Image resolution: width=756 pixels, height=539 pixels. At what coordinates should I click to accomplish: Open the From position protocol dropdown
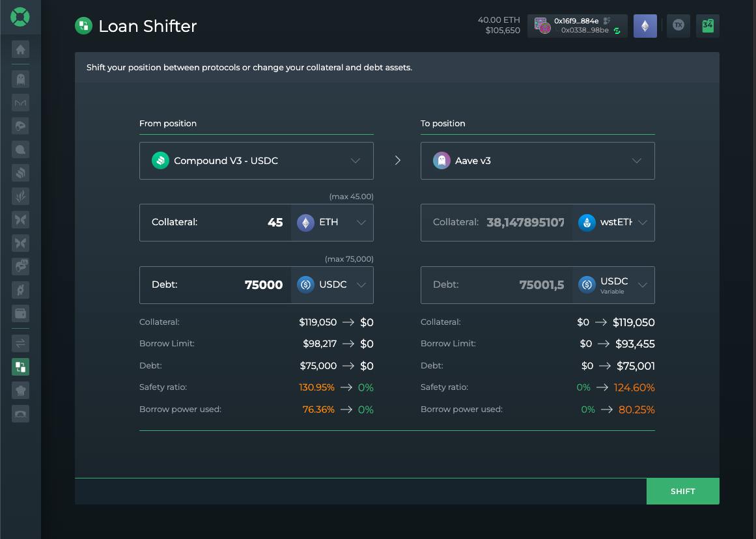(257, 161)
